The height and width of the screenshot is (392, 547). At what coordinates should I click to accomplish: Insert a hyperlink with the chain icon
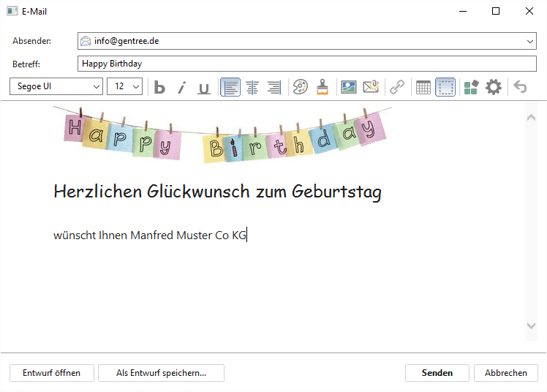397,88
